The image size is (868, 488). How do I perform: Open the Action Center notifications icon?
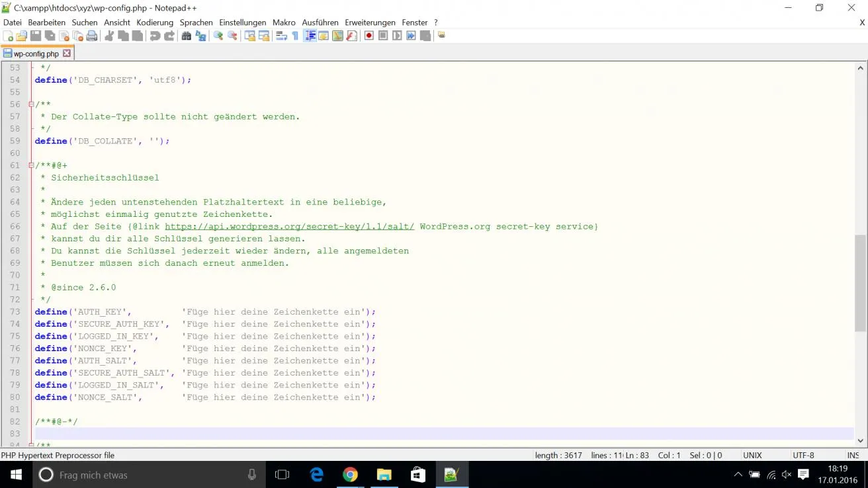(803, 475)
